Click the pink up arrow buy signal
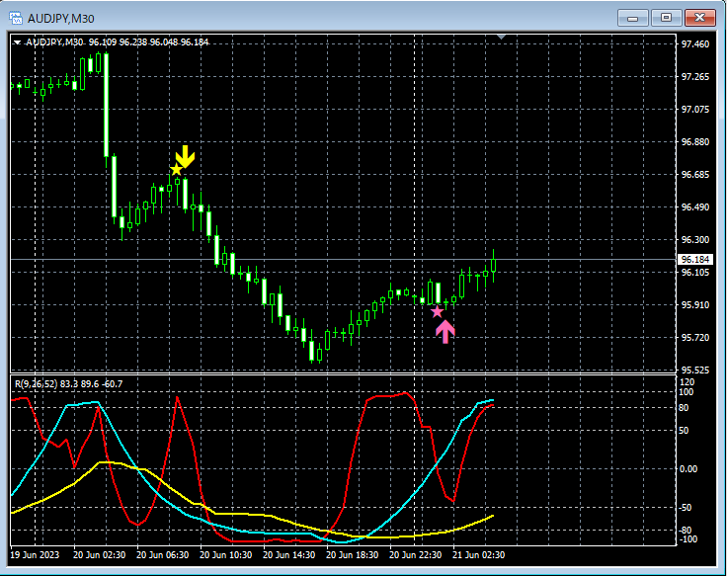 coord(445,332)
